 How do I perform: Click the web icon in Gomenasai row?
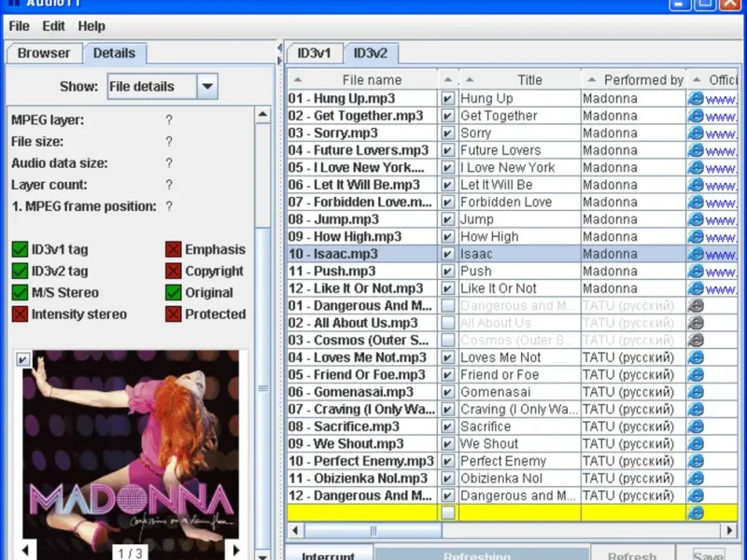696,392
